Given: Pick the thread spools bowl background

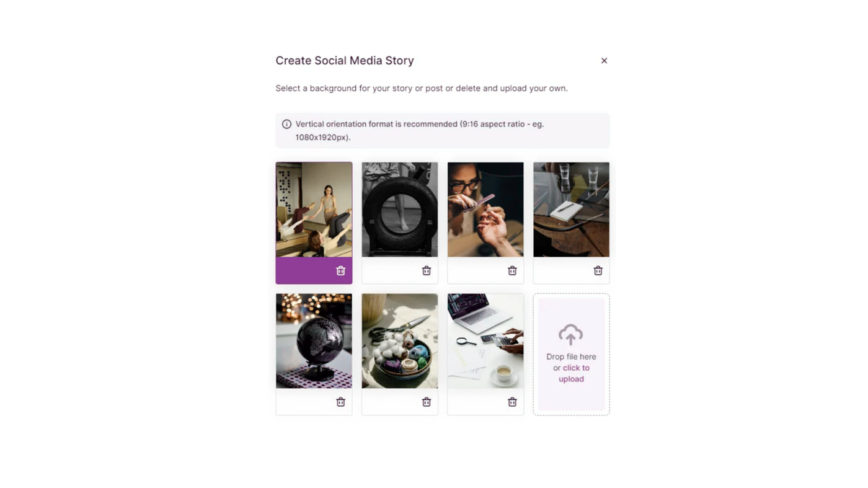Looking at the screenshot, I should pos(400,341).
